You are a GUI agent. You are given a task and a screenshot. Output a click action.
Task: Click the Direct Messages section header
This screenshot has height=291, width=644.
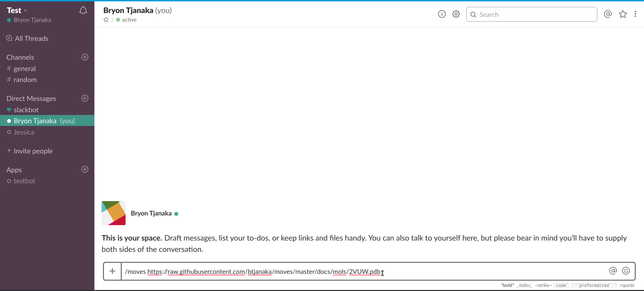[x=31, y=98]
